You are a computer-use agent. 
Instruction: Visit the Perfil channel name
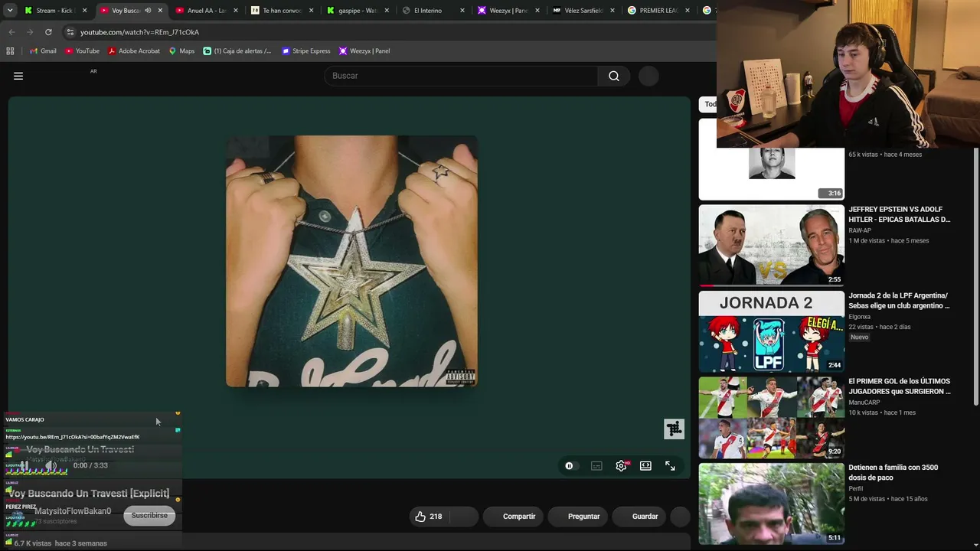[x=855, y=488]
